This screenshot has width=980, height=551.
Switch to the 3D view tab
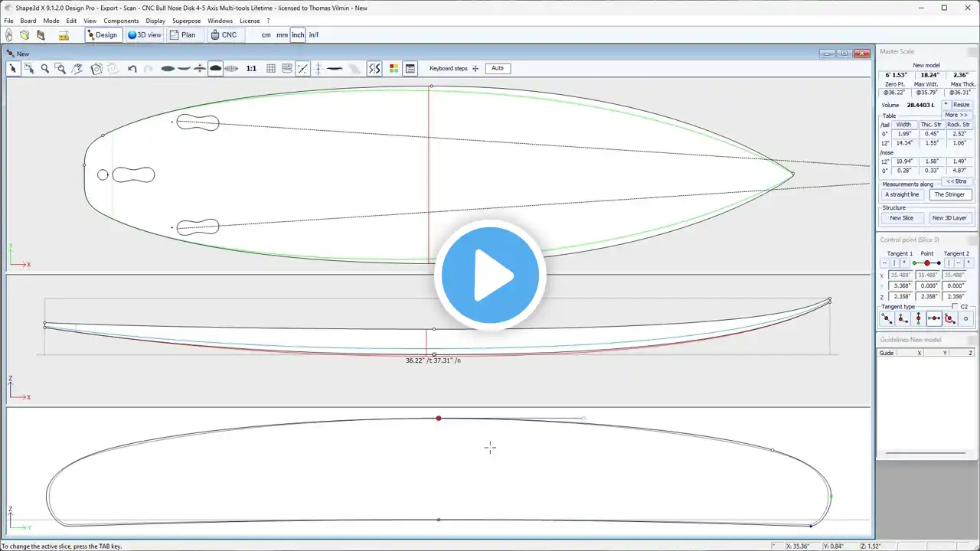pos(145,35)
